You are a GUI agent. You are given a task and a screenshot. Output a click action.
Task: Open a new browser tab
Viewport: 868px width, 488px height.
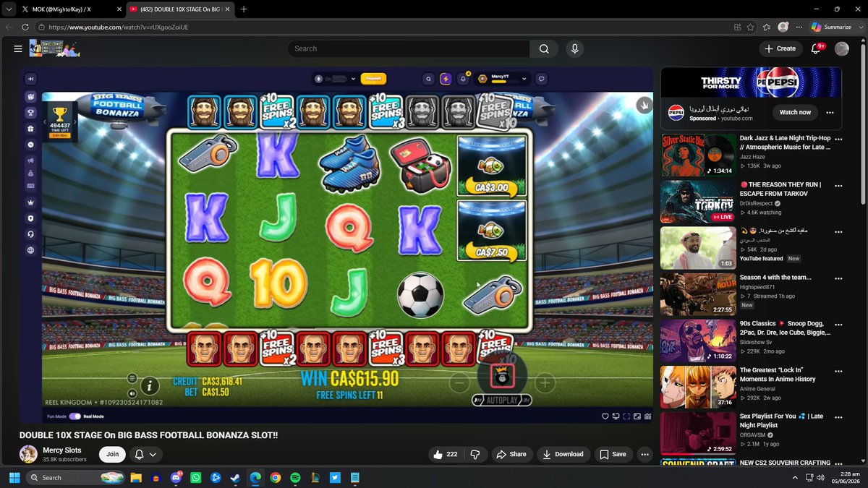[244, 9]
